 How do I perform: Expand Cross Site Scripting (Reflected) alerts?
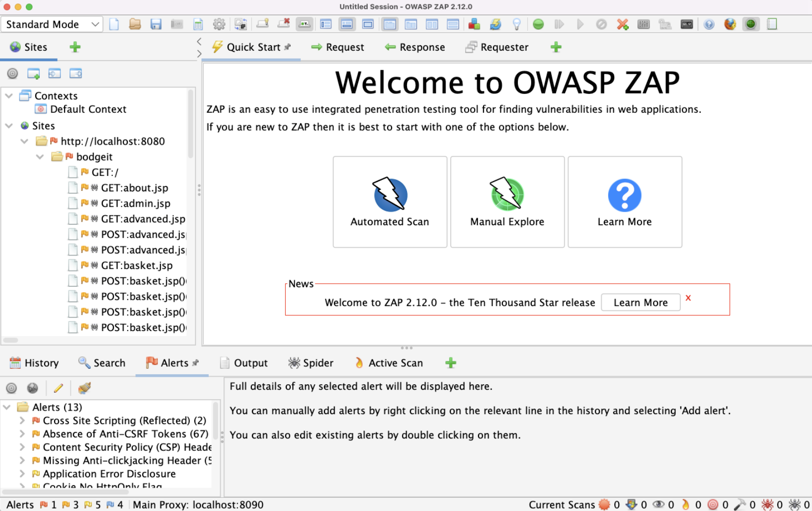(21, 421)
